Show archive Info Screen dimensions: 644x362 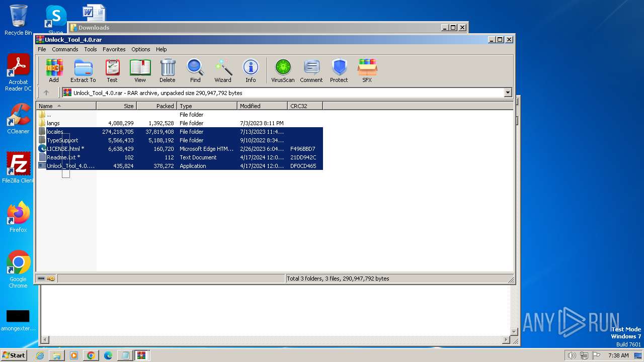tap(251, 71)
